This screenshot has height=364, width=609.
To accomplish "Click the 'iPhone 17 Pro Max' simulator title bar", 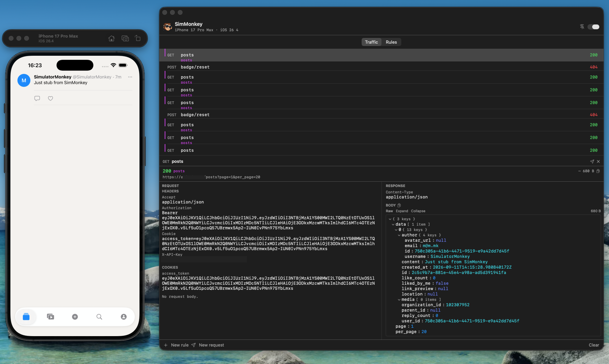I will (58, 36).
